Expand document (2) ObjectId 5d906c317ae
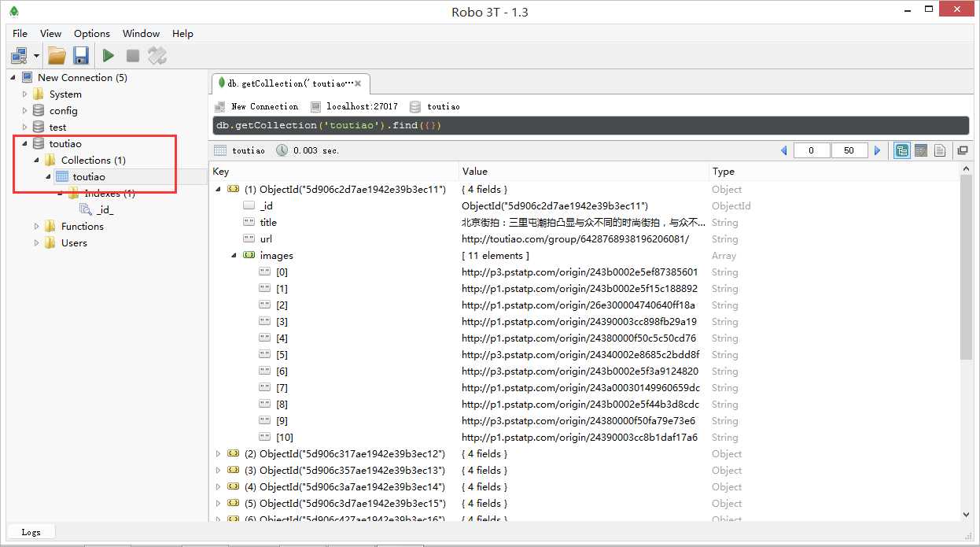This screenshot has height=547, width=980. pyautogui.click(x=219, y=453)
